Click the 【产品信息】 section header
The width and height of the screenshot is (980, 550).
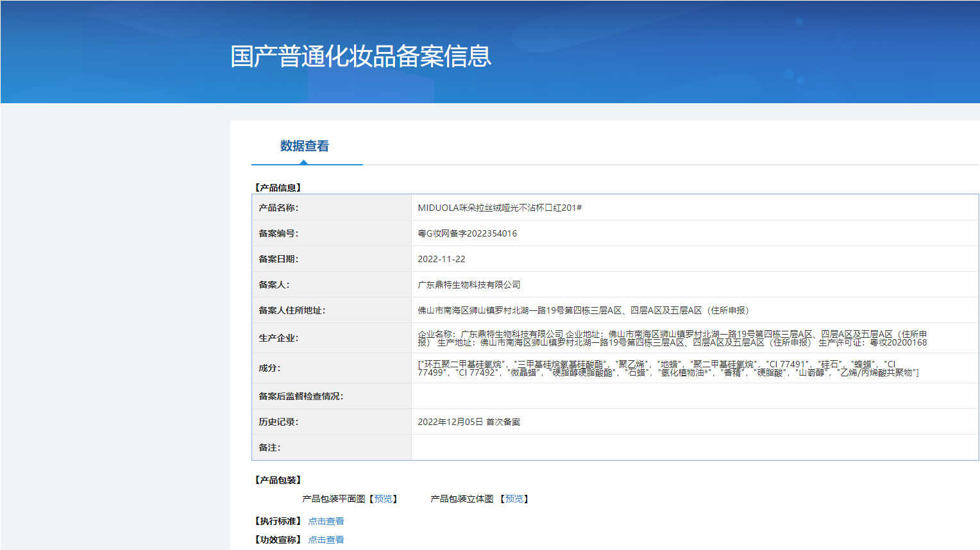click(x=278, y=188)
